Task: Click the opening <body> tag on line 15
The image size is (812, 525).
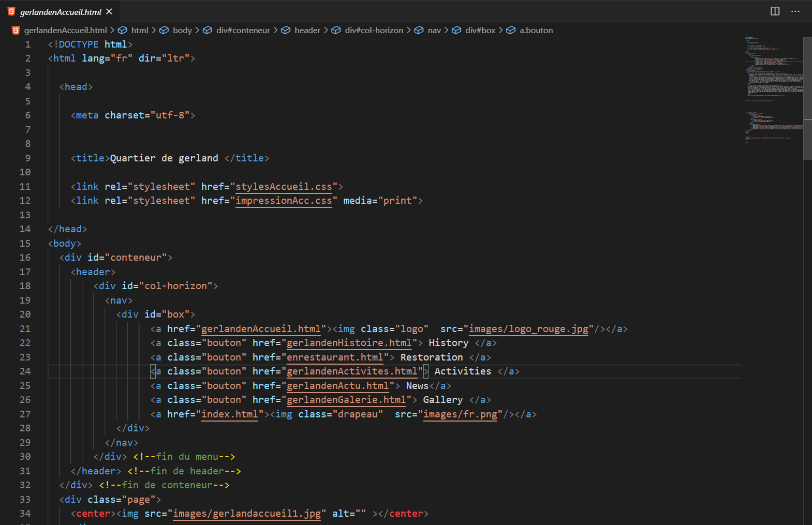Action: [x=65, y=243]
